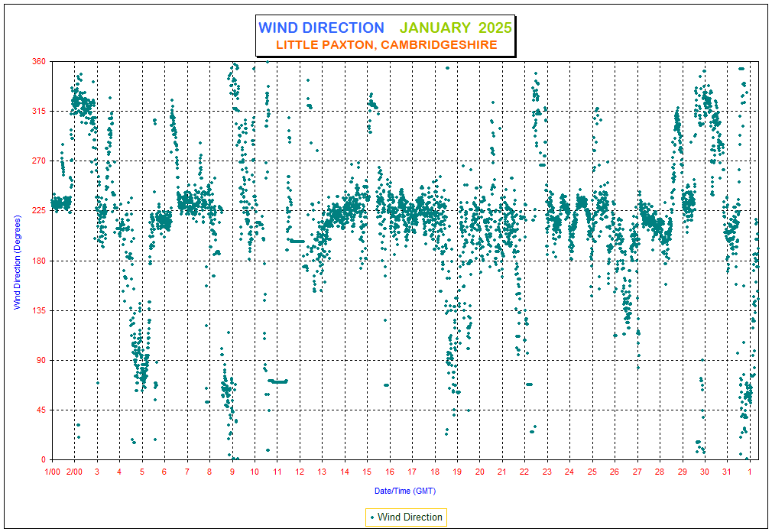Click x-axis date label 28

[660, 472]
